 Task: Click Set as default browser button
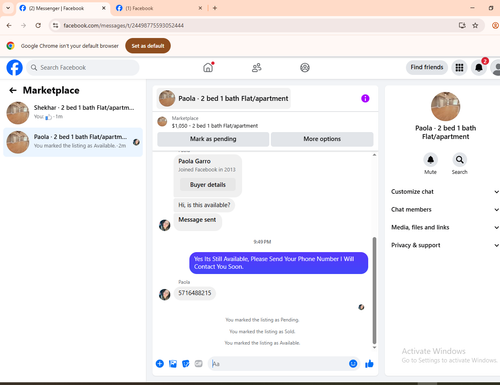(148, 46)
